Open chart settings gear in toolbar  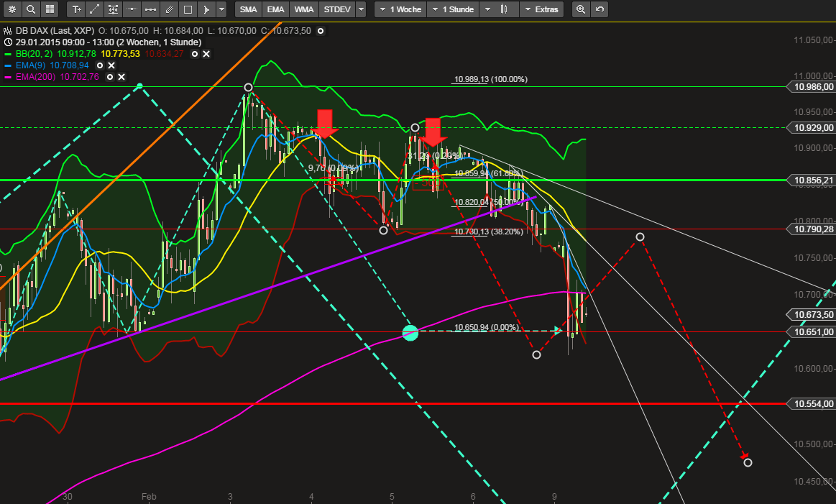pos(12,9)
